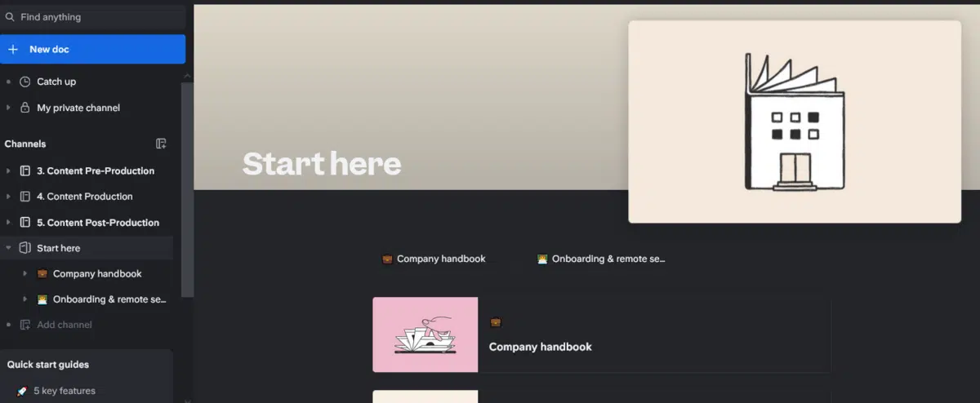Screen dimensions: 980x403
Task: Open the pink Company handbook card thumbnail
Action: click(x=425, y=334)
